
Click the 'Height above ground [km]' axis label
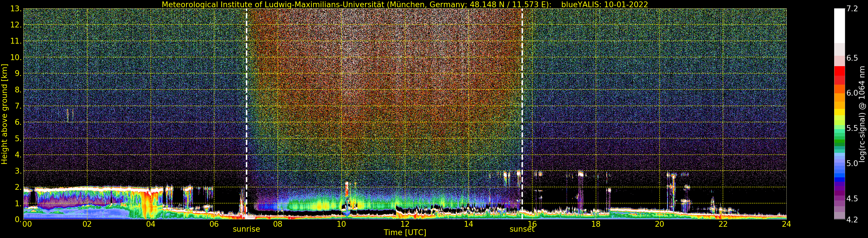pyautogui.click(x=4, y=114)
